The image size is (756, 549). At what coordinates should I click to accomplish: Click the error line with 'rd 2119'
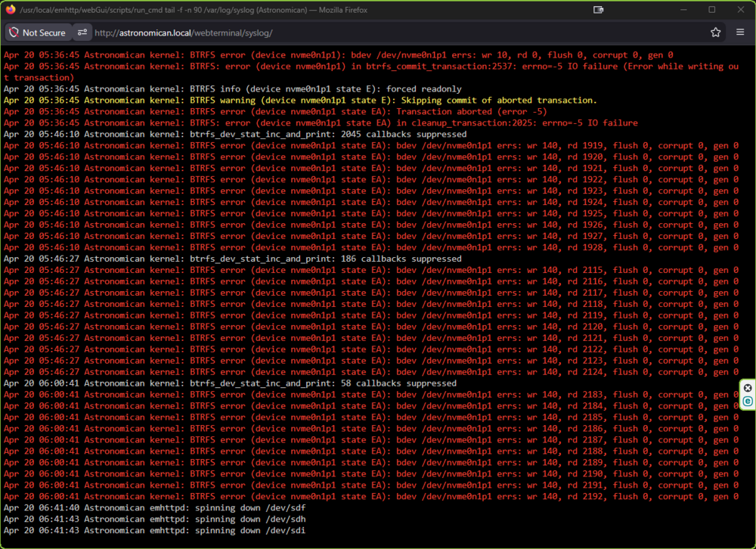(371, 315)
